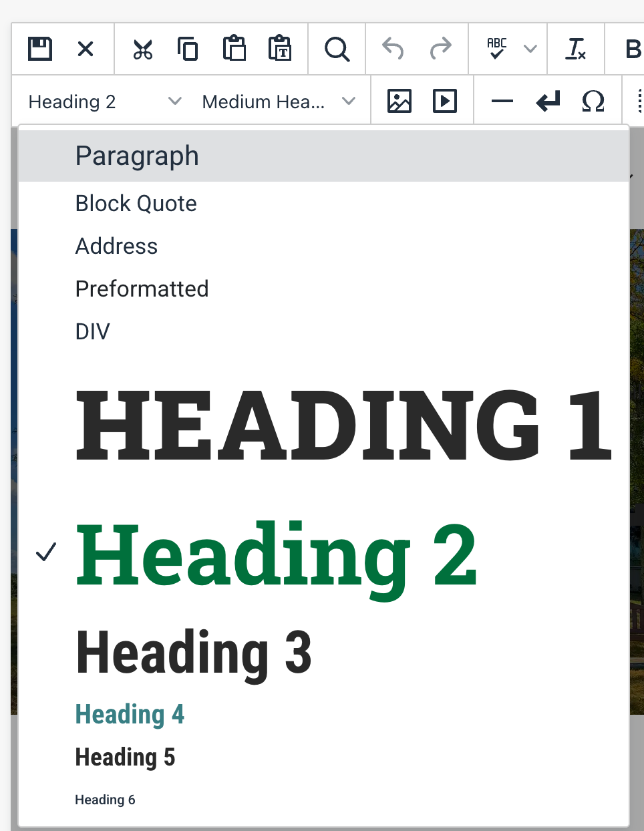
Task: Insert an image using picture icon
Action: click(x=399, y=102)
